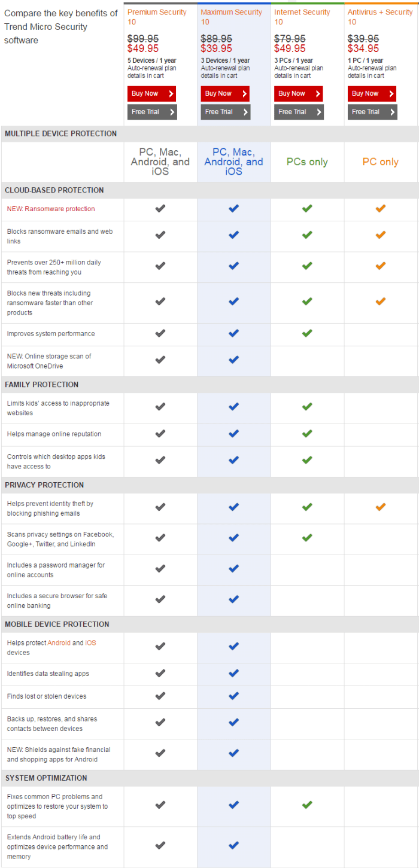
Task: Click blue checkmark for OneDrive storage scan
Action: click(233, 360)
